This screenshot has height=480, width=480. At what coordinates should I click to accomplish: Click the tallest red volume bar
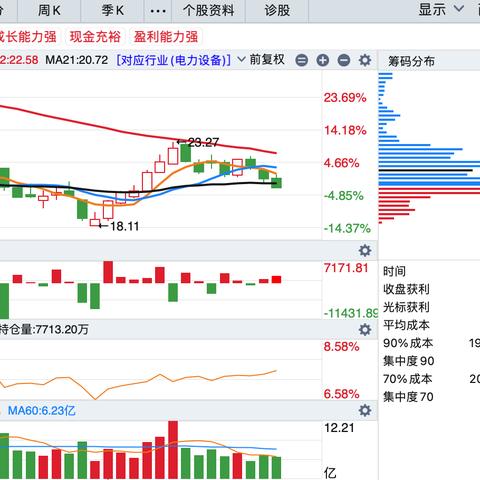173,450
